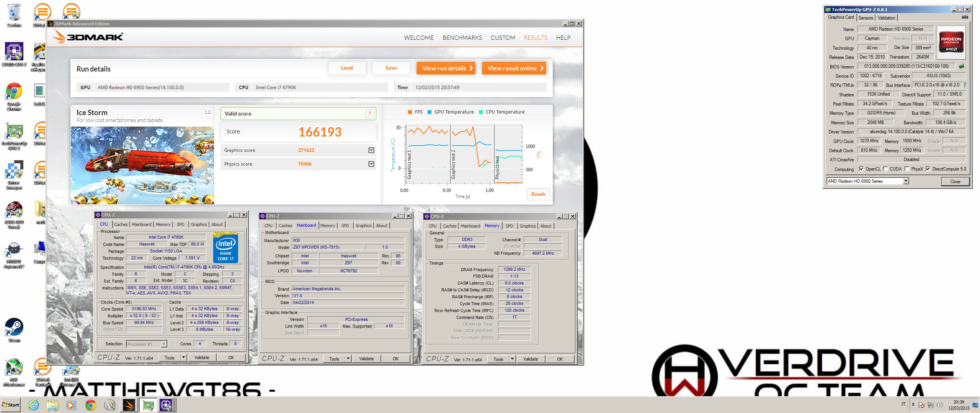Click the Ice Storm benchmark thumbnail image
980x413 pixels.
(142, 165)
